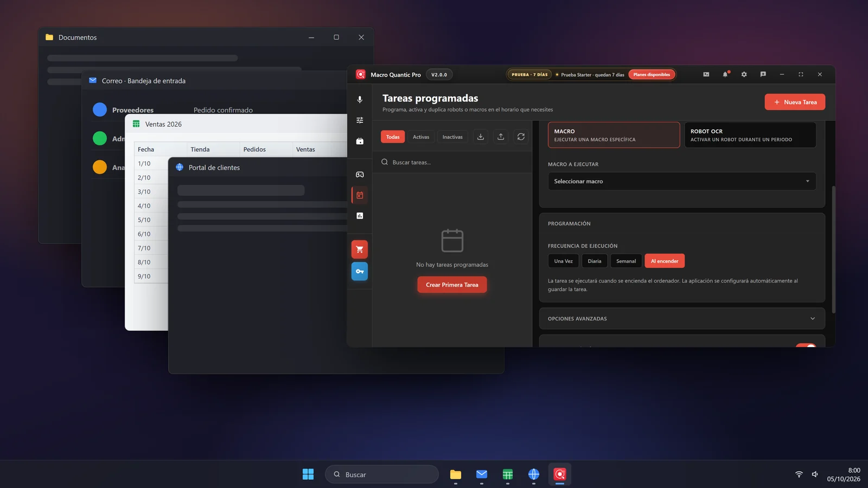This screenshot has width=868, height=488.
Task: Open the gamepad icon in sidebar
Action: pyautogui.click(x=360, y=175)
